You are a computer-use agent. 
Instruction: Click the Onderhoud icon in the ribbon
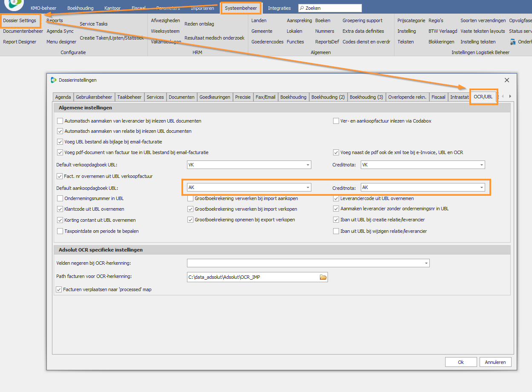click(512, 42)
